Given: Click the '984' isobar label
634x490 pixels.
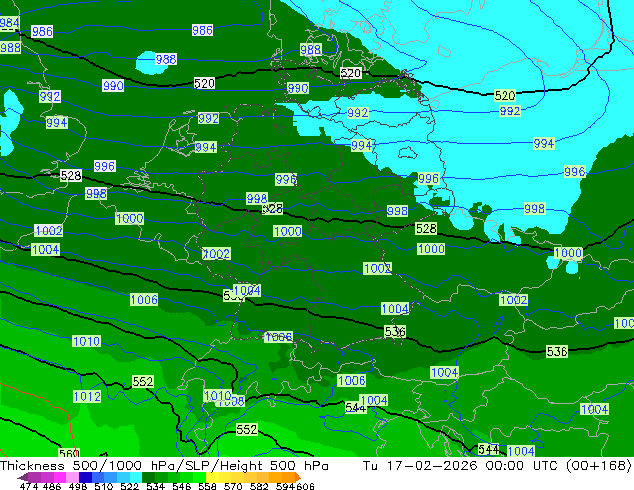Looking at the screenshot, I should [9, 23].
